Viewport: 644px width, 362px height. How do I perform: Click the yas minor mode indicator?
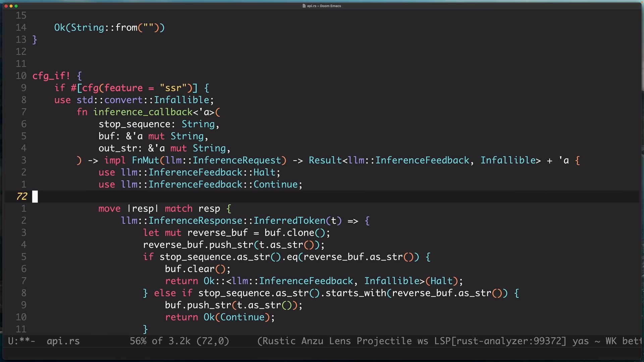(580, 341)
